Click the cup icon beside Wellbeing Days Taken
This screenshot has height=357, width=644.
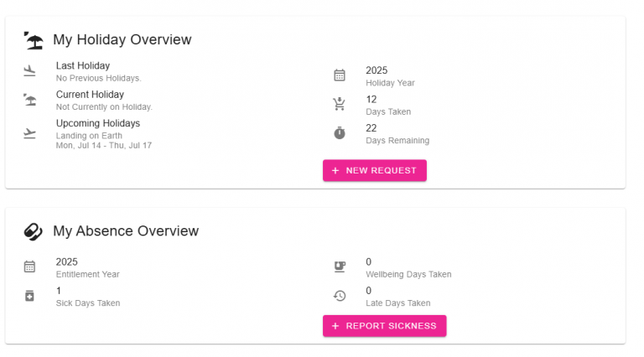(340, 266)
